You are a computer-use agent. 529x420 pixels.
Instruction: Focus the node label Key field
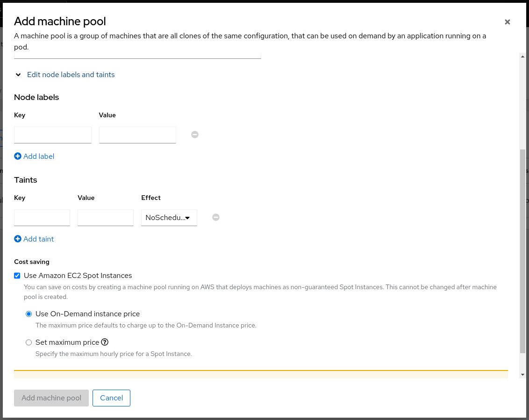(x=53, y=135)
